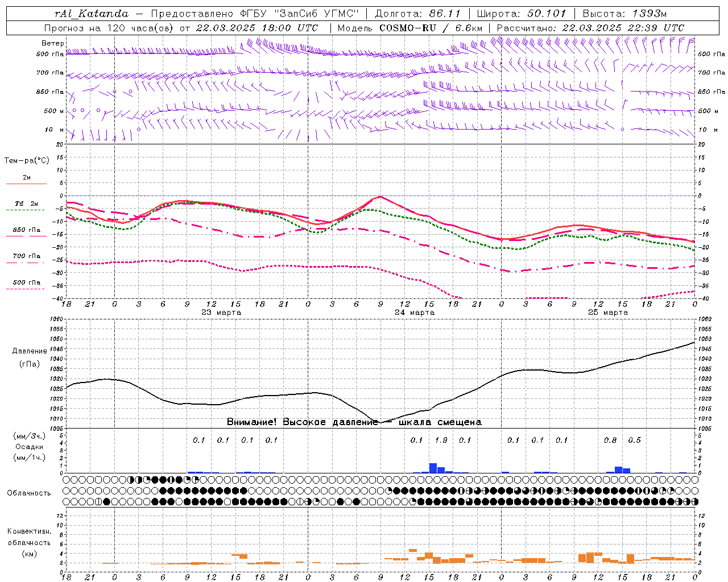Click the Широта: 50.101 value

click(x=521, y=14)
